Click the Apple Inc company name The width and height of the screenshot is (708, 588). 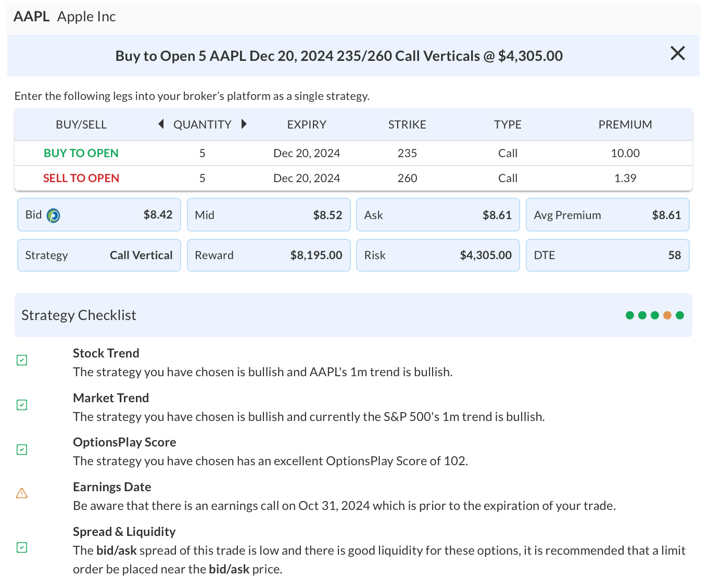click(86, 17)
